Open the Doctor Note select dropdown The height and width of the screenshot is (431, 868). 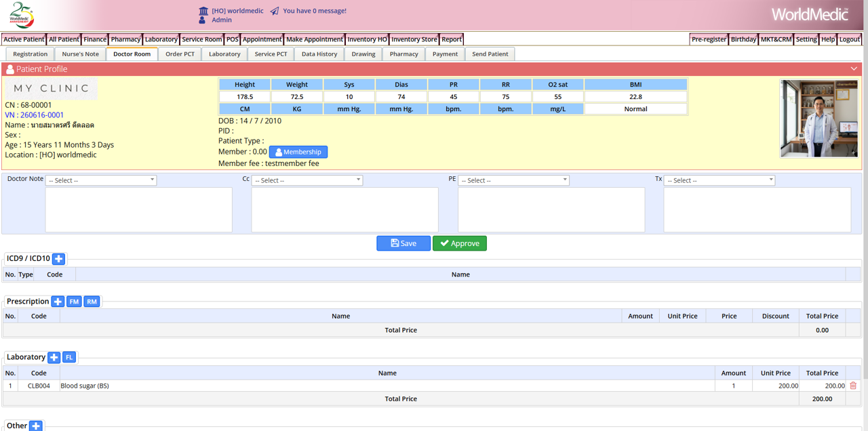point(102,180)
